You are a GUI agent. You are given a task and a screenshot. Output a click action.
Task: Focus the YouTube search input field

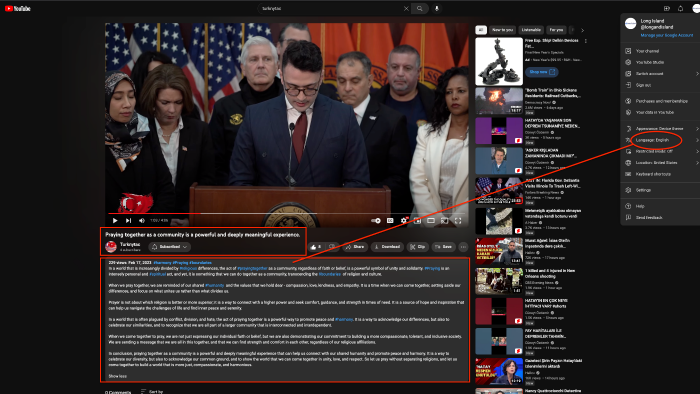[x=330, y=8]
